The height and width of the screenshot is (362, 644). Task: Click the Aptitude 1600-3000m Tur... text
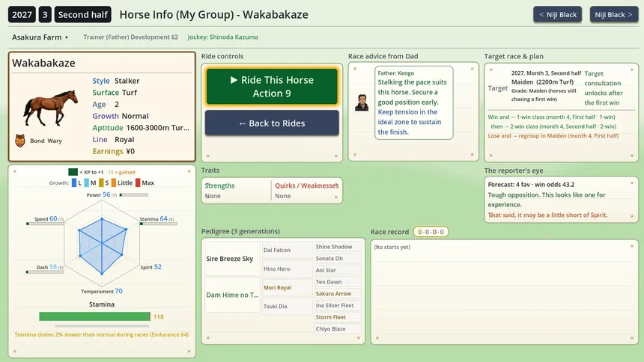tap(158, 128)
